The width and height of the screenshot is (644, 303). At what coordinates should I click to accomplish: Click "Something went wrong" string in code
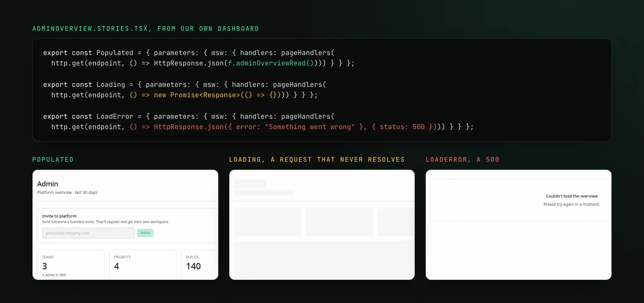(310, 127)
